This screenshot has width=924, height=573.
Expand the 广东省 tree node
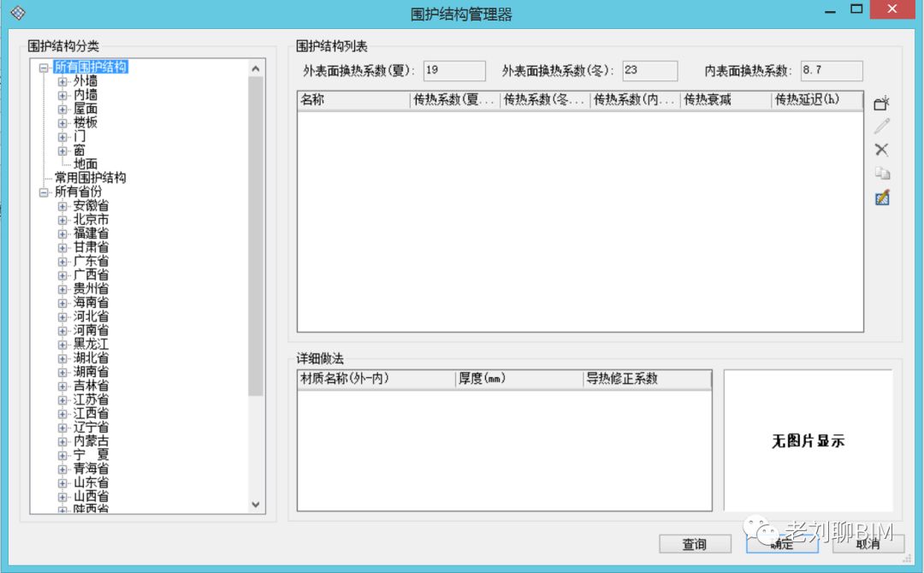pyautogui.click(x=62, y=262)
